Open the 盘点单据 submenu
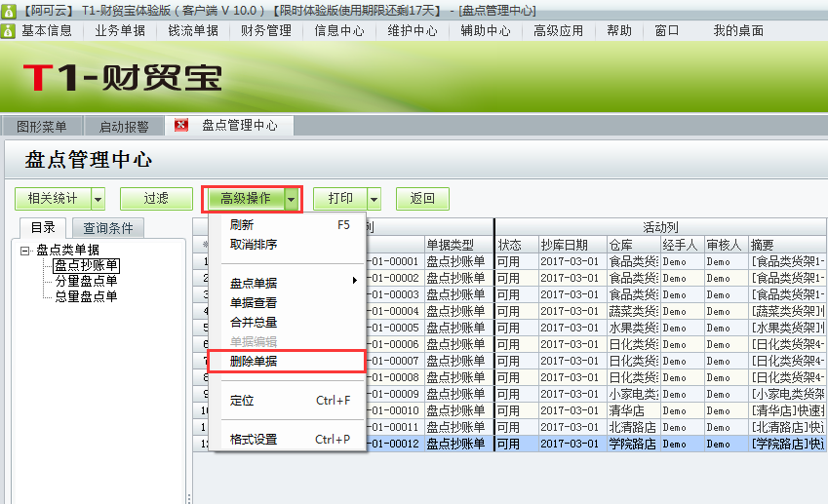 [288, 283]
